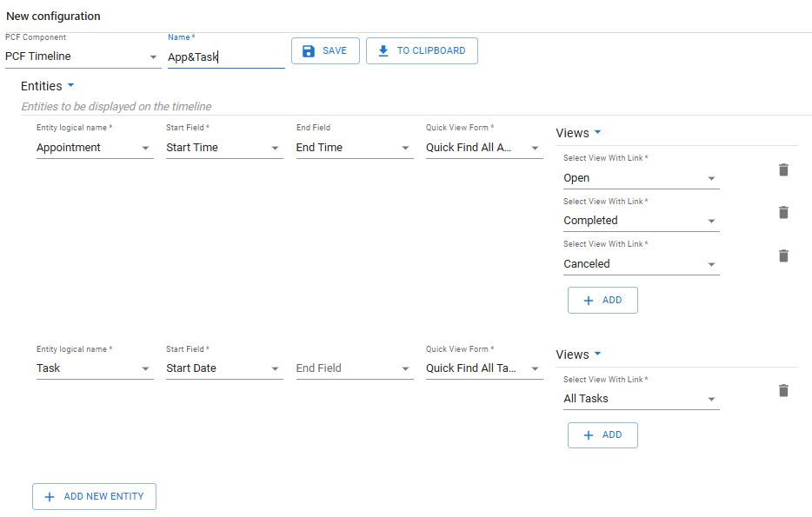This screenshot has height=517, width=812.
Task: Collapse the Views section for Task
Action: pyautogui.click(x=597, y=354)
